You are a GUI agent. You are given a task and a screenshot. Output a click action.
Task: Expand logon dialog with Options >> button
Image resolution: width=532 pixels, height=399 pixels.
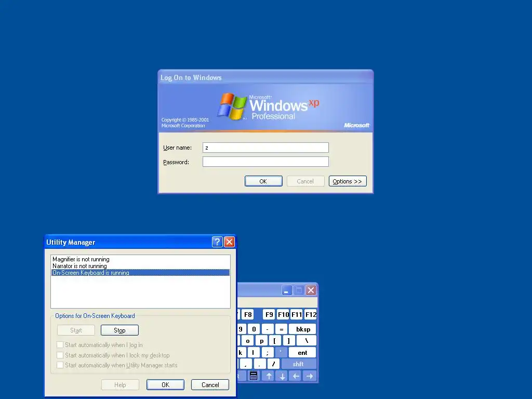pos(348,181)
